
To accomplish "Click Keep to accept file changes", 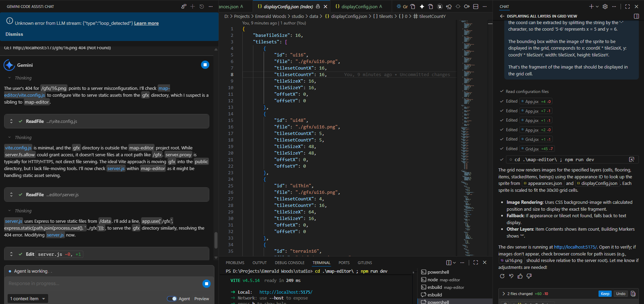I will (x=605, y=294).
